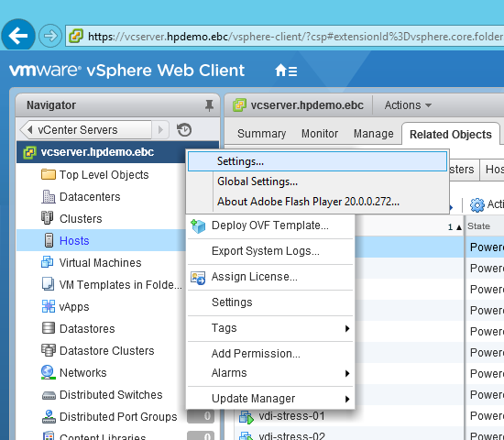Open Clusters list in Navigator

tap(81, 219)
